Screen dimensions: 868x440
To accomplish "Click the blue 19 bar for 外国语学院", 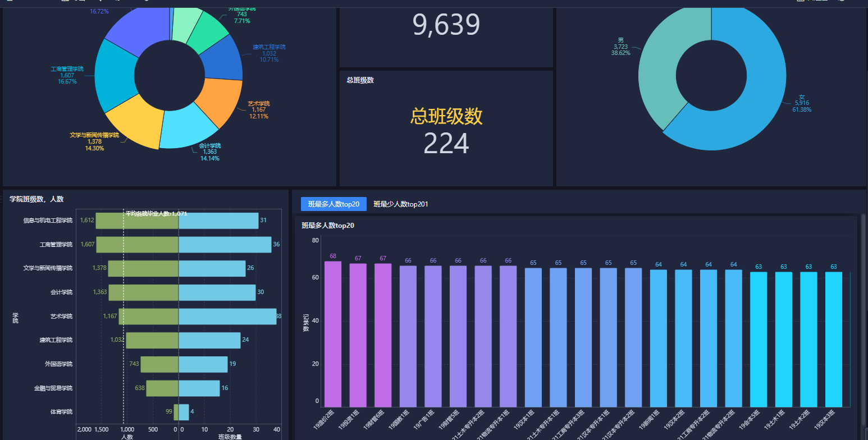I will (x=203, y=364).
